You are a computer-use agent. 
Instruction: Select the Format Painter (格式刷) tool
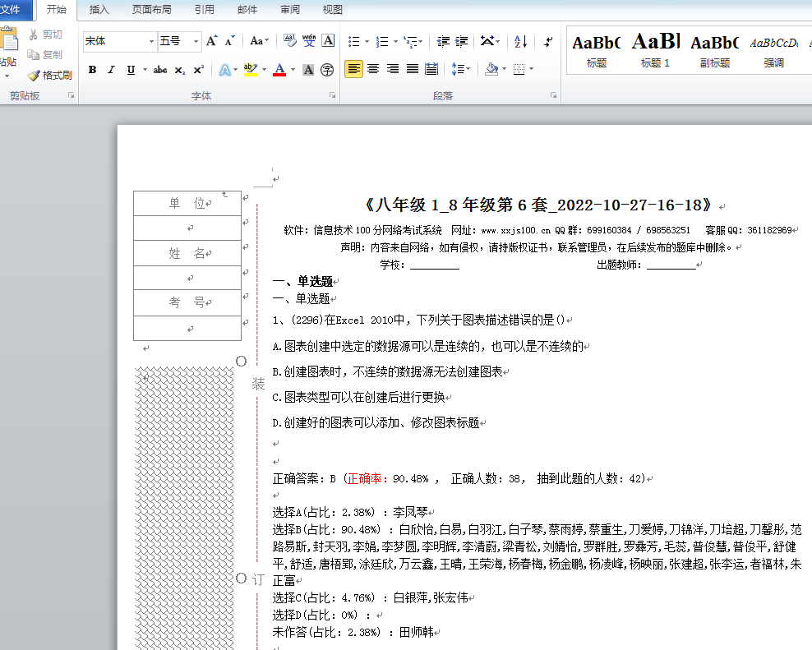49,75
